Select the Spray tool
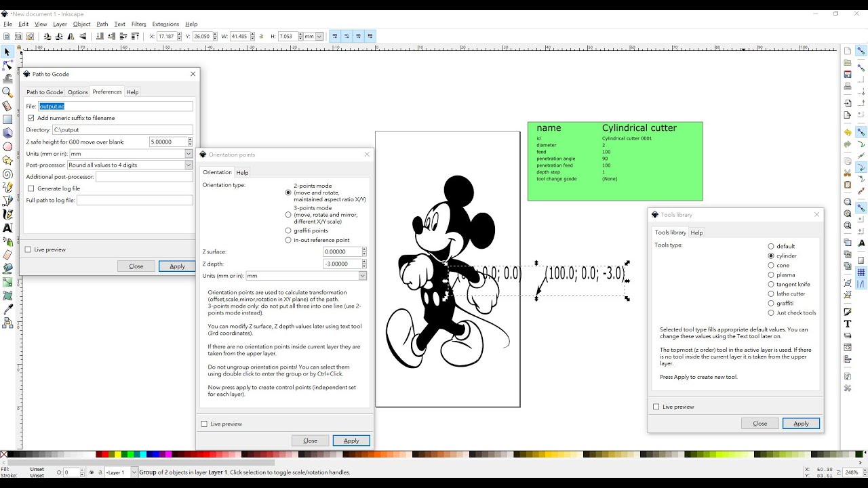The image size is (868, 488). 7,241
